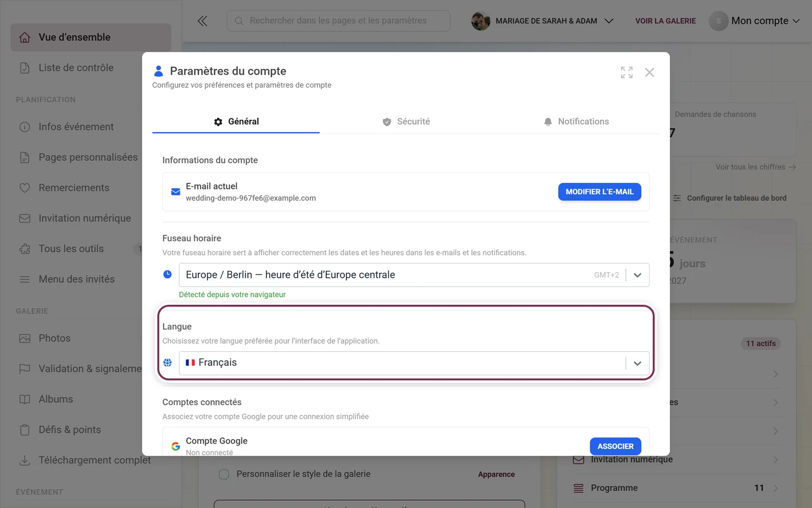This screenshot has height=508, width=812.
Task: Click the wedding avatar thumbnail in the header
Action: coord(480,21)
